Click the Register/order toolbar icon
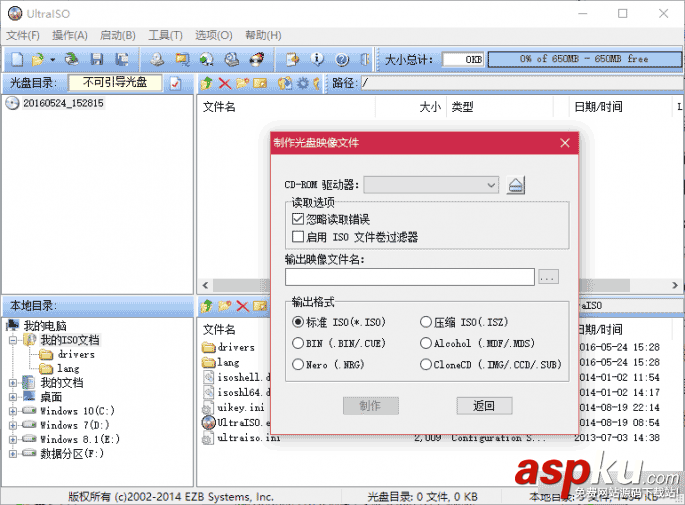Viewport: 685px width, 505px height. [x=293, y=59]
